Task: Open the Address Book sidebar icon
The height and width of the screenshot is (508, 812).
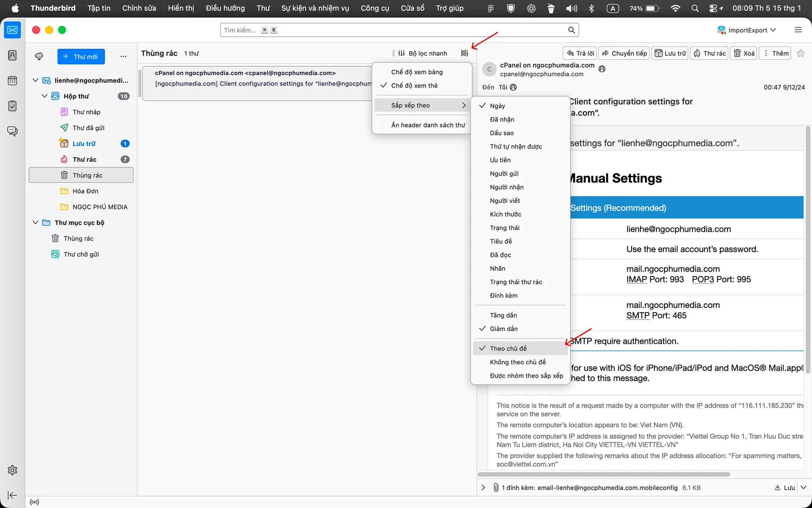Action: pos(12,56)
